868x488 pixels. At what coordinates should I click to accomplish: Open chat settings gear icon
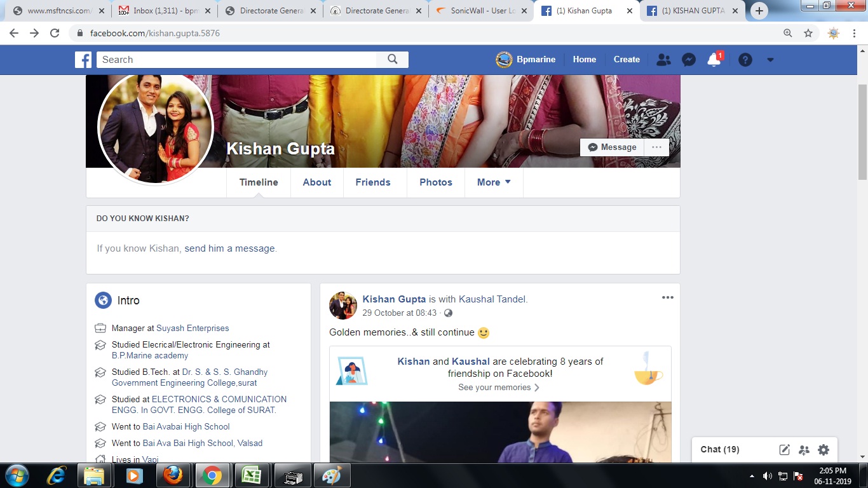point(824,450)
